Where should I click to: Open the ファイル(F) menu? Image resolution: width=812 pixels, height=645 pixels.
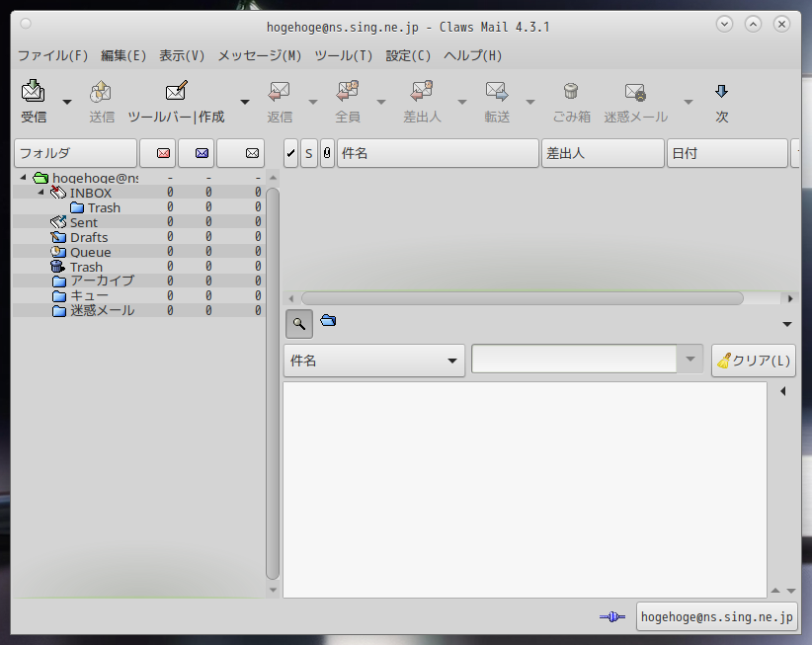coord(52,55)
